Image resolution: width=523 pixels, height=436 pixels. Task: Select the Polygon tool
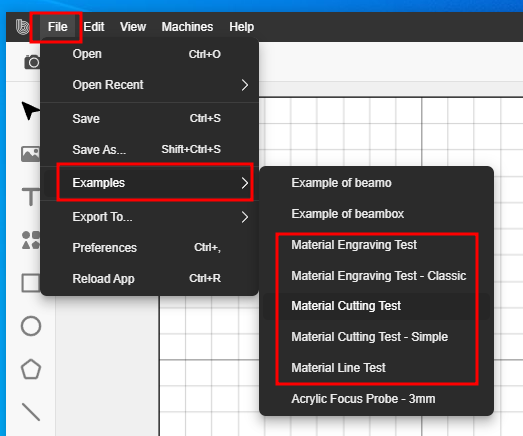pyautogui.click(x=31, y=369)
